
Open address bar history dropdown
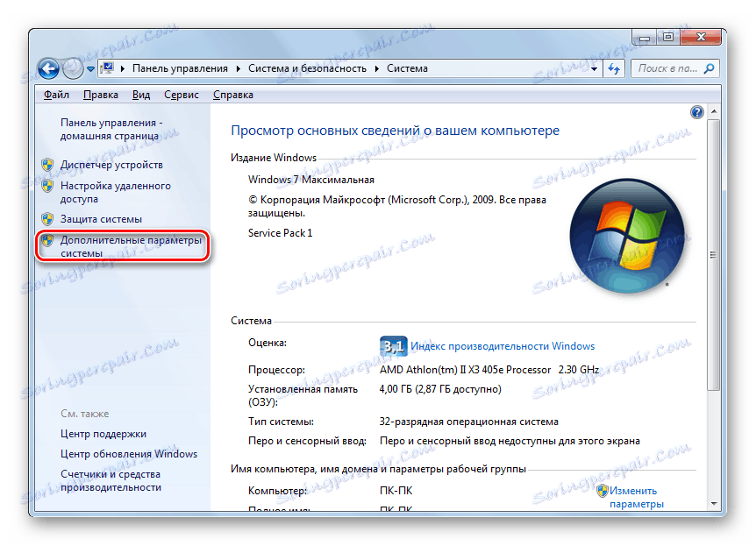coord(594,69)
